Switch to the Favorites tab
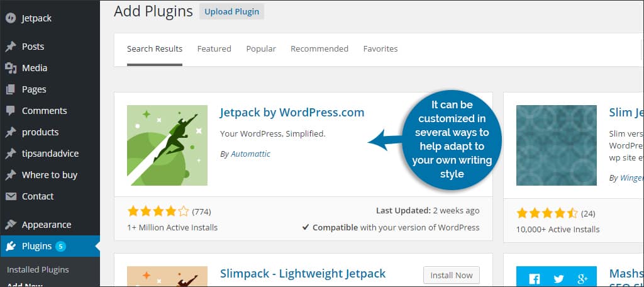 (x=380, y=49)
